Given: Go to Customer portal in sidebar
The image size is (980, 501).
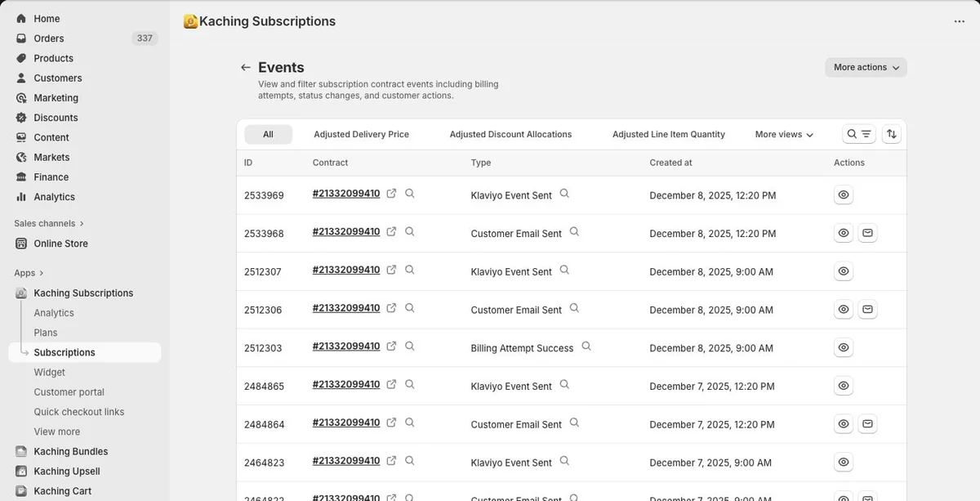Looking at the screenshot, I should click(69, 392).
